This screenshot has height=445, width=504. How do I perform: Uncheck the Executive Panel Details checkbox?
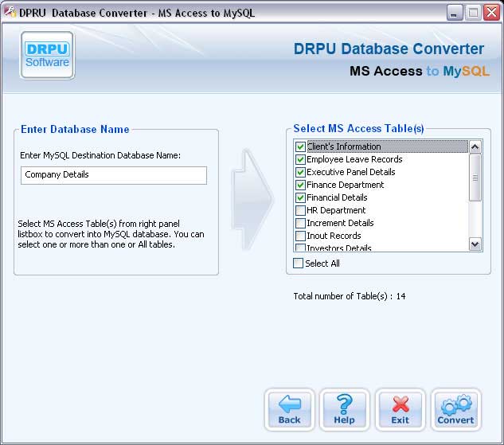point(300,172)
